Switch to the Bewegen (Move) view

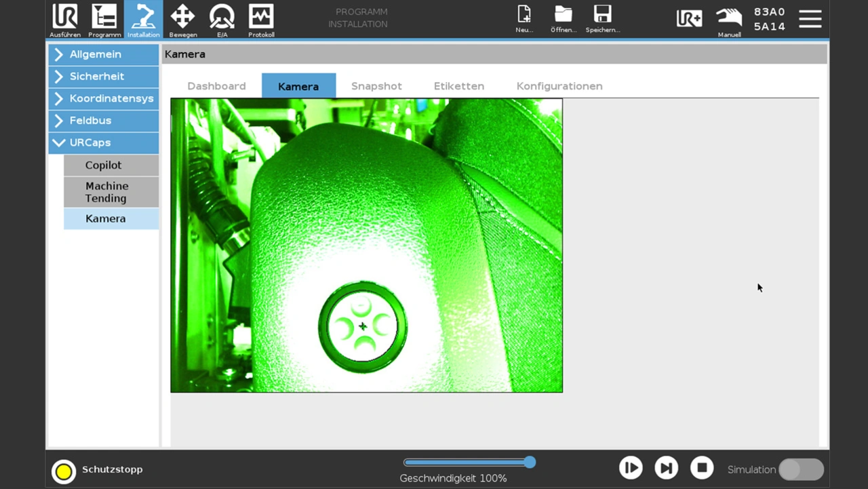point(182,20)
